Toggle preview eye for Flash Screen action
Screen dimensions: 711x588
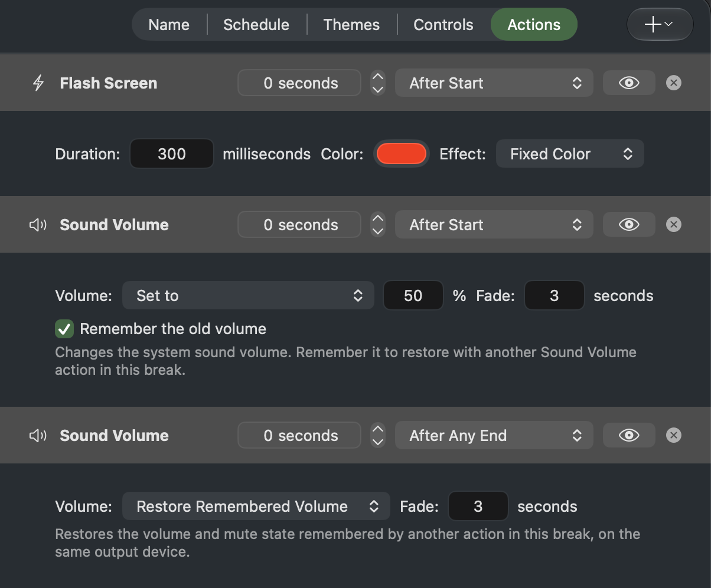tap(629, 83)
